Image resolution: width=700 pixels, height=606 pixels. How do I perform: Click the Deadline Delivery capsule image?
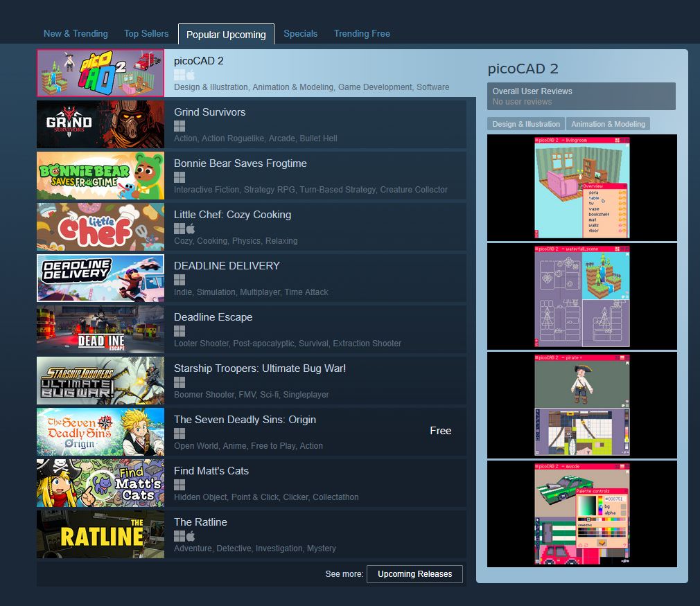(100, 278)
